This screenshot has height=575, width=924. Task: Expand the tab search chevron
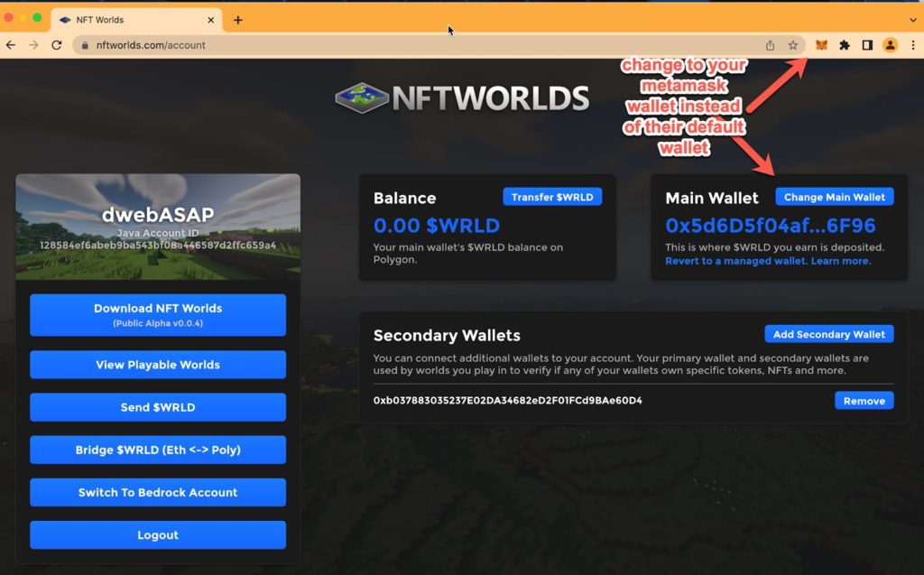click(x=913, y=20)
